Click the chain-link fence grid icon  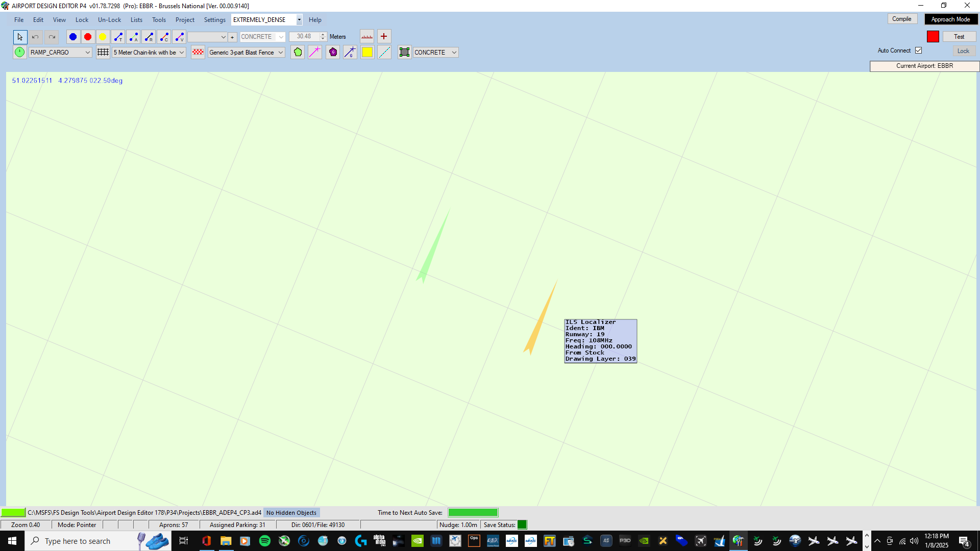pos(103,52)
